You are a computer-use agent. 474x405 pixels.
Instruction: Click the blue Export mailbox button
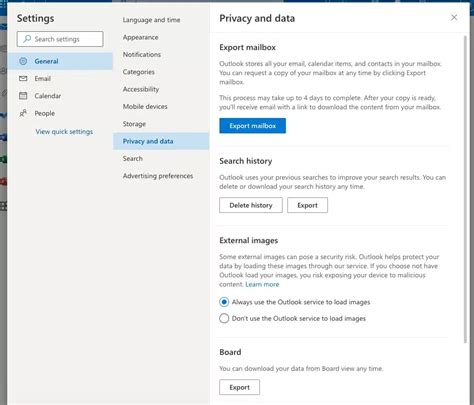coord(252,126)
